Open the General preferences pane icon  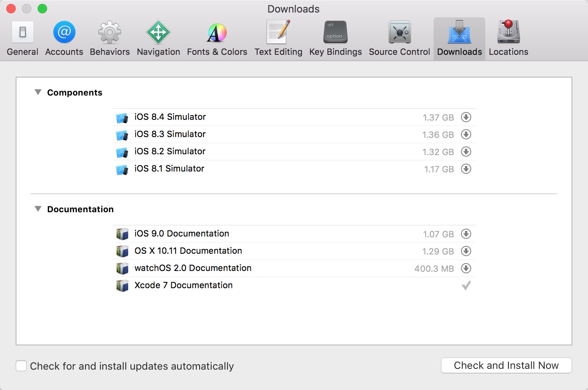point(23,32)
